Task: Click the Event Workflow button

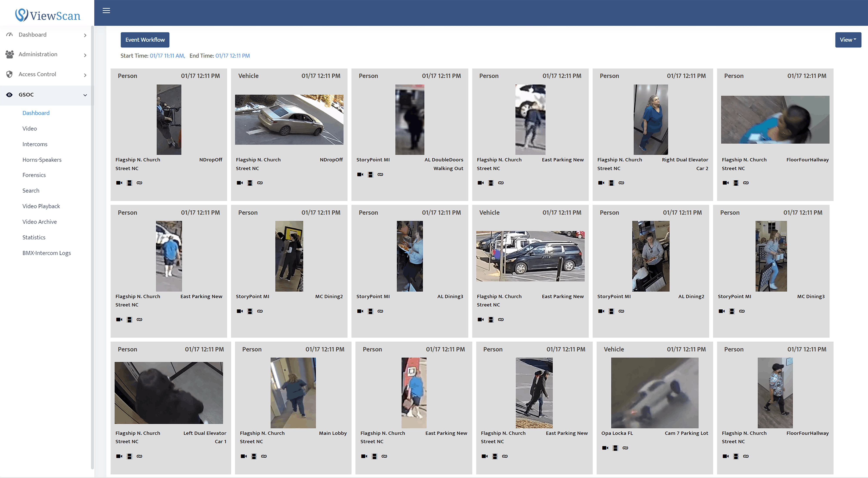Action: click(145, 39)
